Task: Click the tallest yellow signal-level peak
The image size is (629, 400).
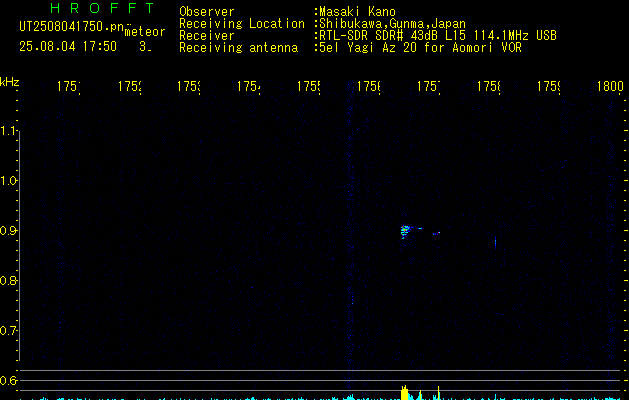Action: click(404, 393)
